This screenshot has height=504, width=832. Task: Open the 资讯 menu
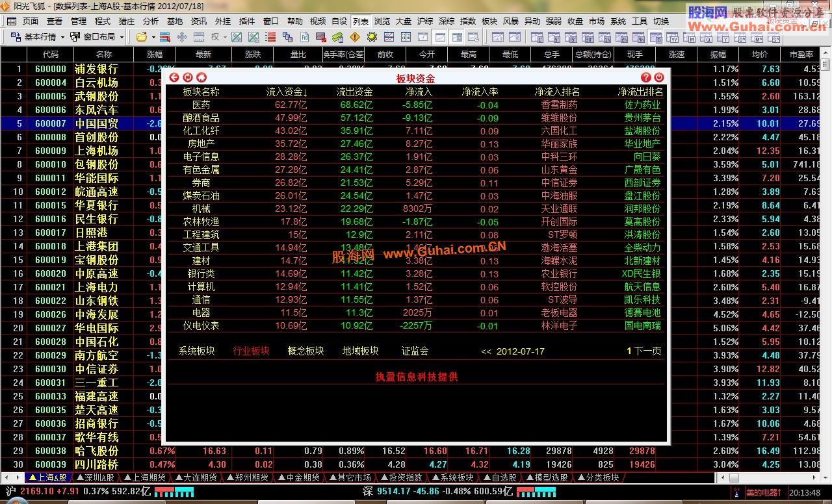tap(199, 21)
